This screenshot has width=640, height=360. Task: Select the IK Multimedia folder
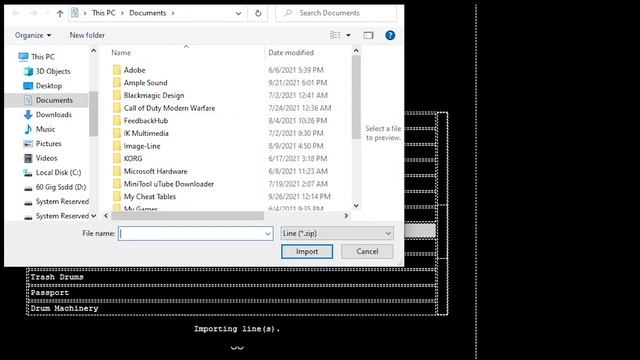(x=146, y=133)
